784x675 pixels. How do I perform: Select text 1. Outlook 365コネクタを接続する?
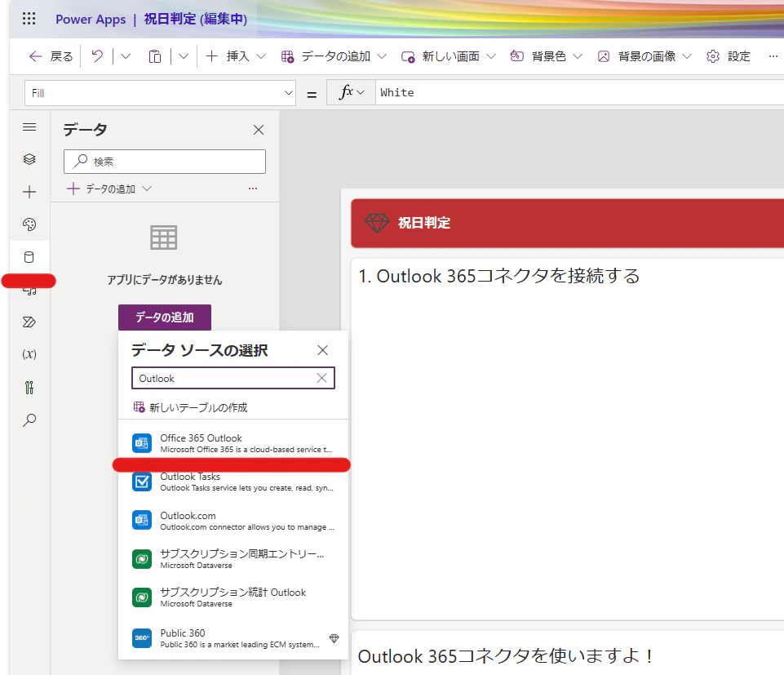click(499, 276)
